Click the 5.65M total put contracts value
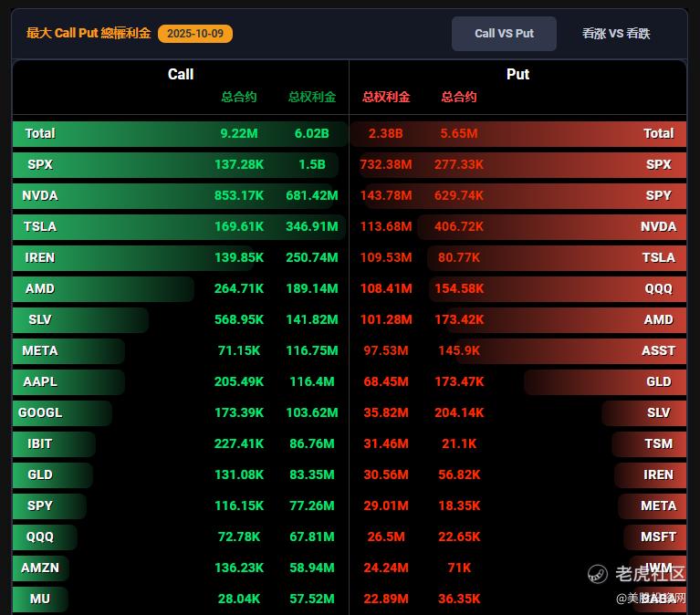 (x=459, y=133)
